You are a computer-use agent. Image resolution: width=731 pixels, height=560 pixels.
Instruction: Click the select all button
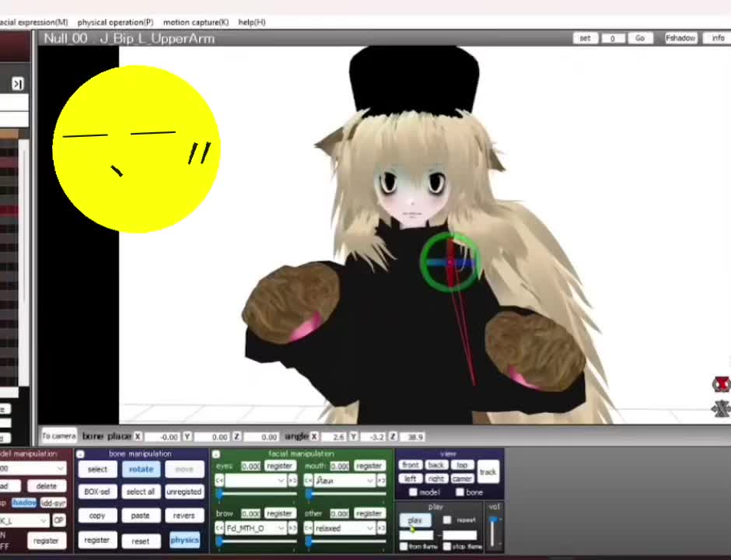coord(140,492)
